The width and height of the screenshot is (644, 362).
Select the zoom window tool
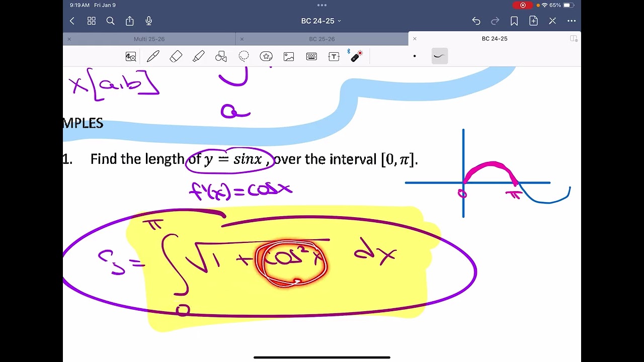pos(131,56)
